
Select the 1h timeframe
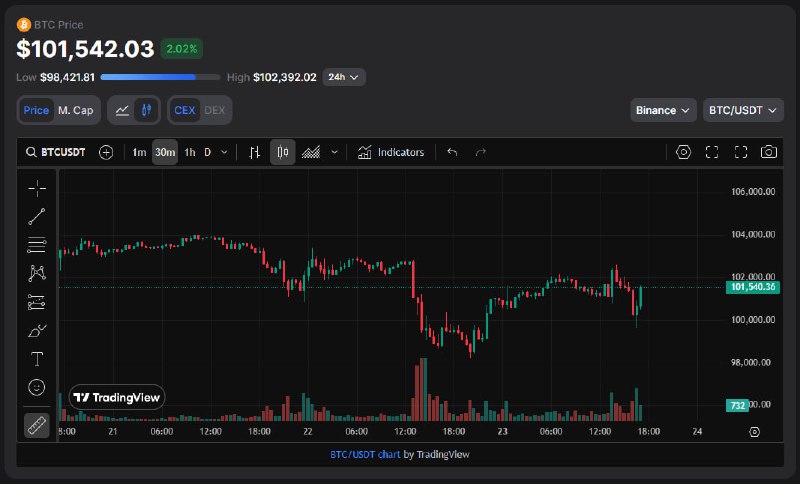(x=190, y=152)
